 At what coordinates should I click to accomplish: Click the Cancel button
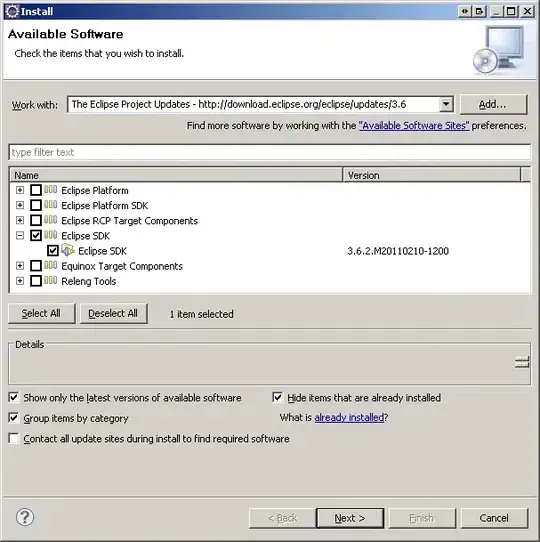point(494,518)
